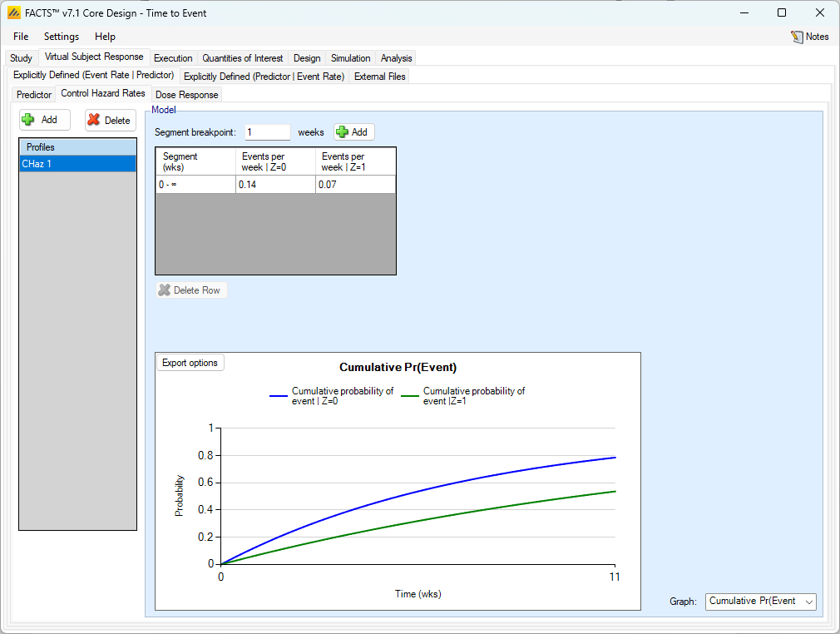Viewport: 840px width, 634px height.
Task: Switch to the Dose Response tab
Action: point(186,95)
